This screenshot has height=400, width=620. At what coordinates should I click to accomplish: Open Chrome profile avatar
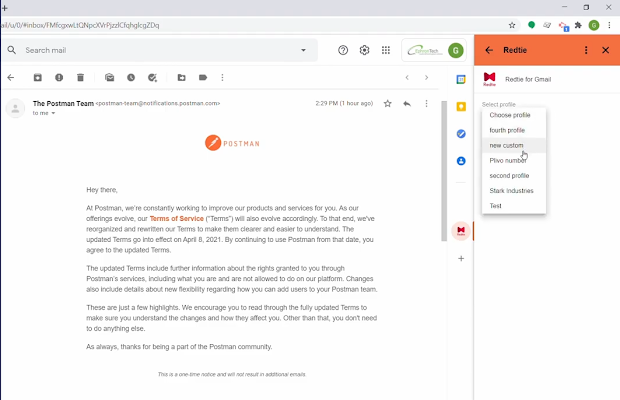(594, 25)
